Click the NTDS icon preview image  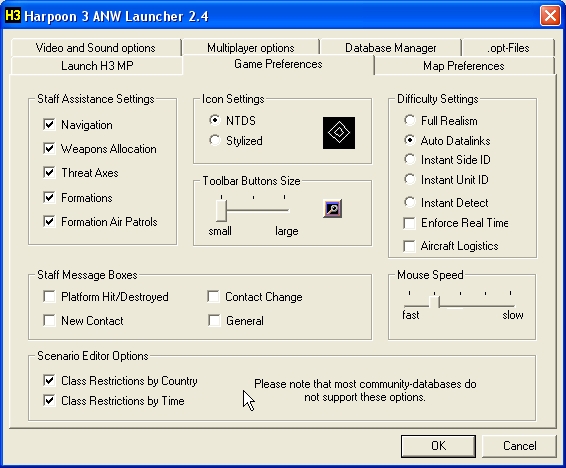[339, 133]
